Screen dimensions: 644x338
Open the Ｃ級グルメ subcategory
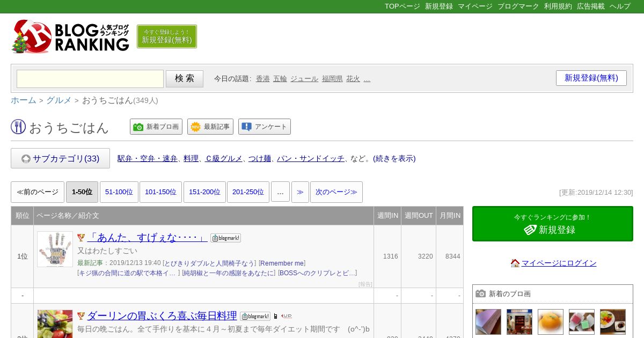pos(224,158)
